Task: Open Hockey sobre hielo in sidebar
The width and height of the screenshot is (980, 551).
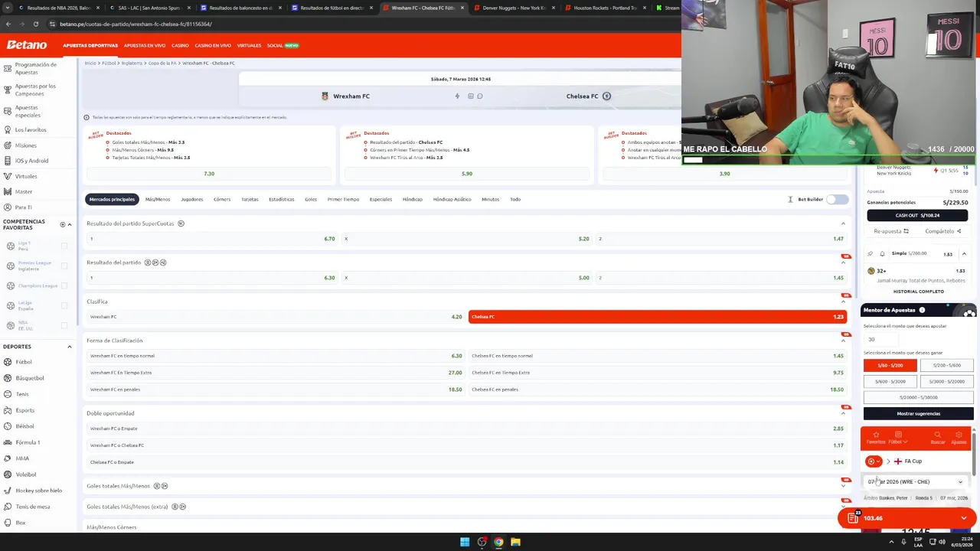Action: 38,491
